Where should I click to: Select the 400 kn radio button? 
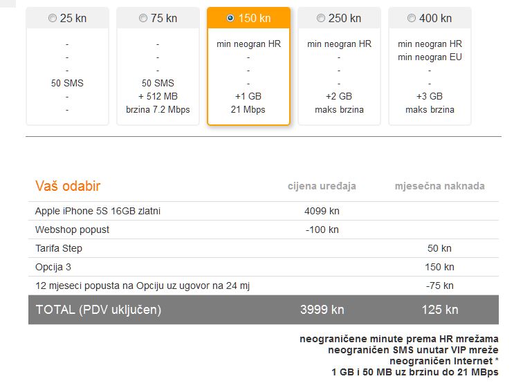point(411,18)
